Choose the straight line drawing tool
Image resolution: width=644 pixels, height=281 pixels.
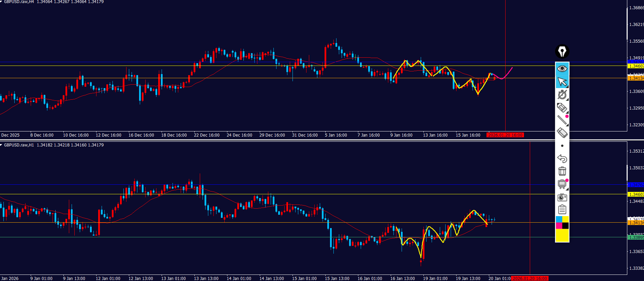pyautogui.click(x=562, y=120)
